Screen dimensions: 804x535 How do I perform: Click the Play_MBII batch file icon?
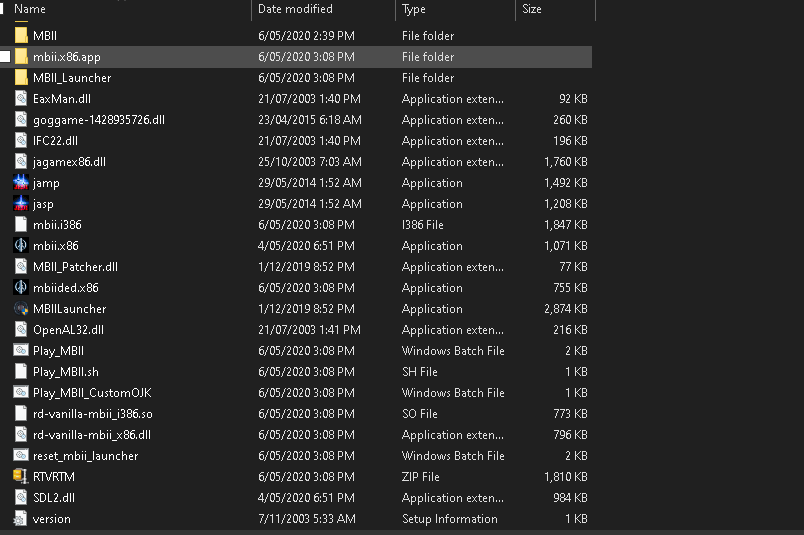pyautogui.click(x=21, y=351)
